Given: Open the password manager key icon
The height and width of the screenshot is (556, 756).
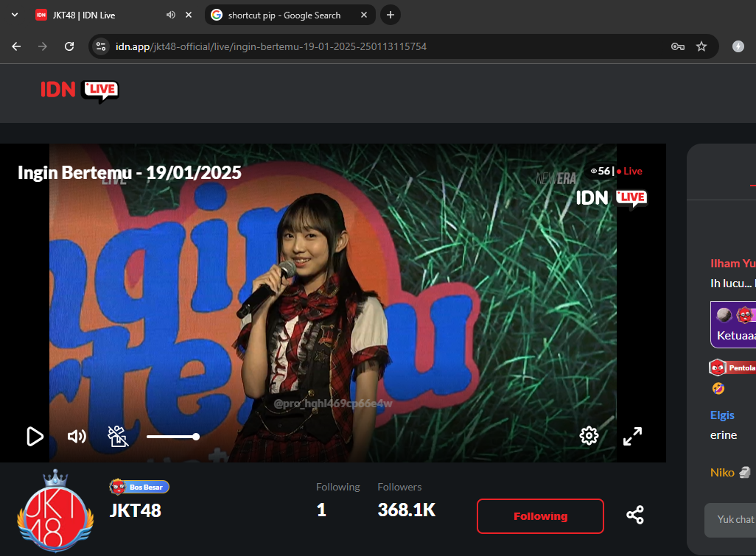Looking at the screenshot, I should pos(678,46).
